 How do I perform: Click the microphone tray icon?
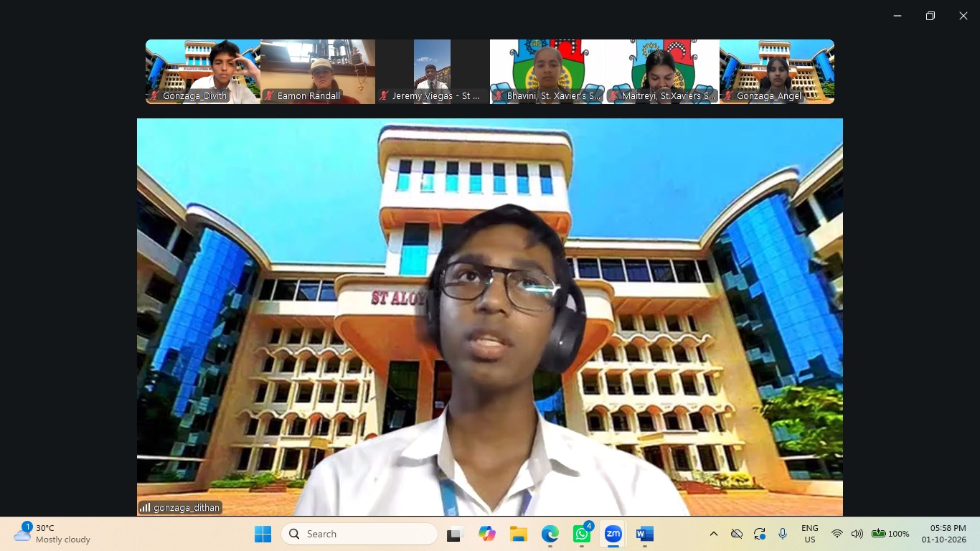pos(783,534)
